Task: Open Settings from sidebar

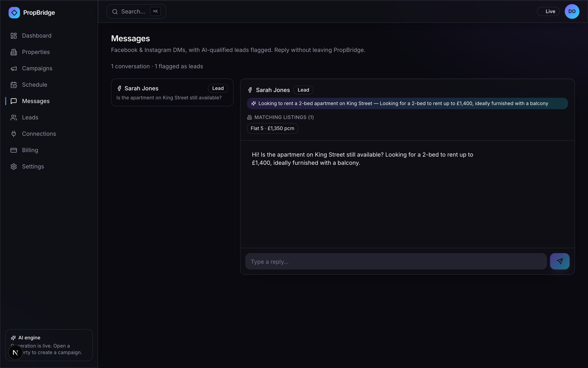Action: tap(49, 166)
